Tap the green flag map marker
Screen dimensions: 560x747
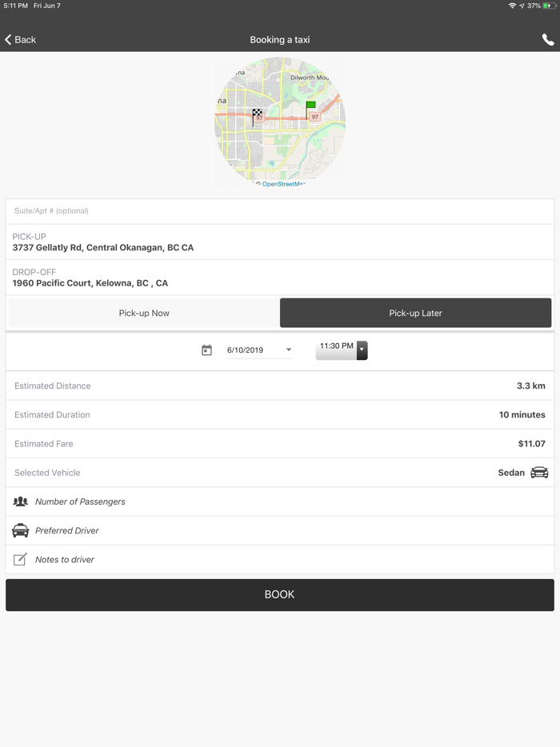coord(310,106)
